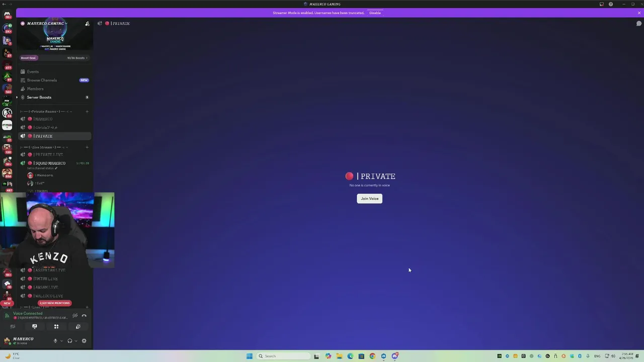
Task: Open the output device dropdown arrow next to the headphones
Action: (76, 341)
